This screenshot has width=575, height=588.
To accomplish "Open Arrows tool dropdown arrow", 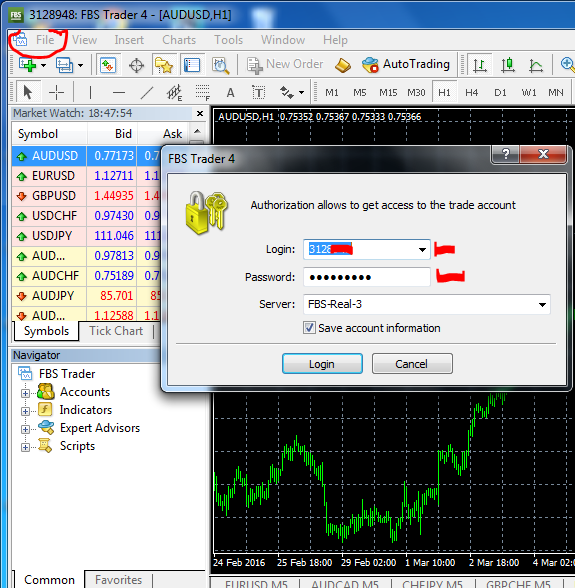I will coord(302,92).
